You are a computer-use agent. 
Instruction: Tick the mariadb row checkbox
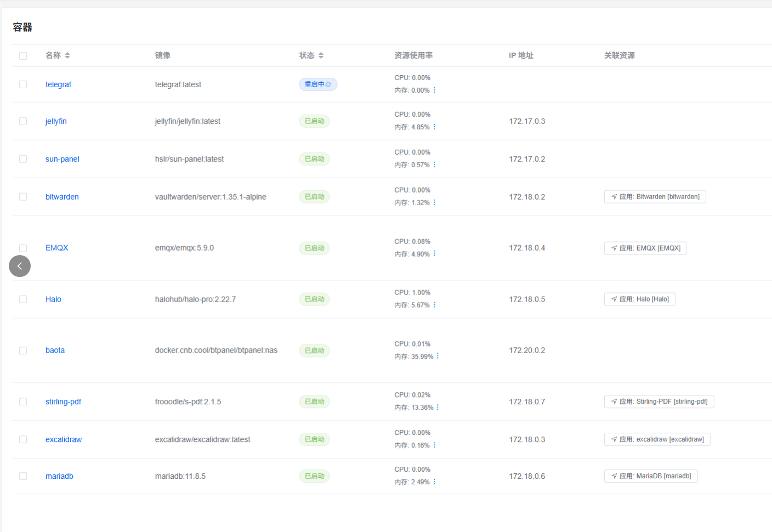(x=23, y=476)
